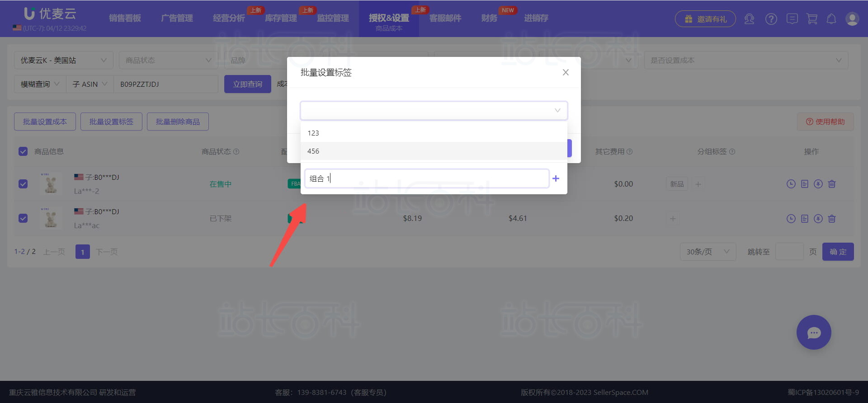
Task: Click the new tag name input field
Action: [427, 178]
